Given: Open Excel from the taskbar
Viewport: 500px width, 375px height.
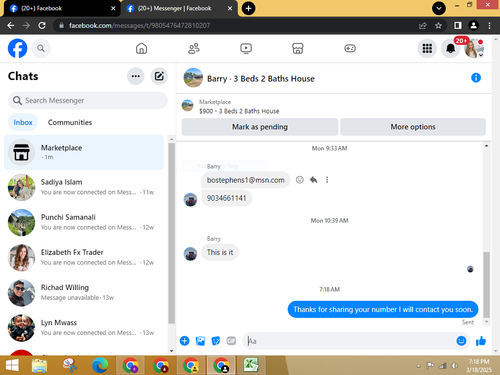Looking at the screenshot, I should (251, 365).
